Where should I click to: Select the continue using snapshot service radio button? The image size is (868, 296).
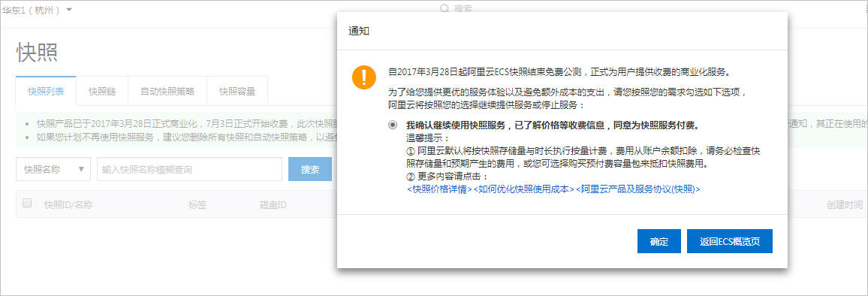point(393,125)
